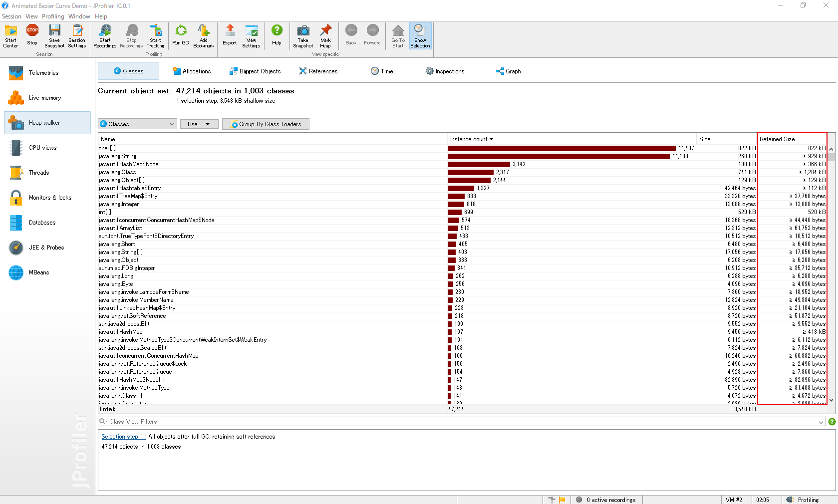This screenshot has height=504, width=838.
Task: Sort by Retained Size column header
Action: [793, 139]
